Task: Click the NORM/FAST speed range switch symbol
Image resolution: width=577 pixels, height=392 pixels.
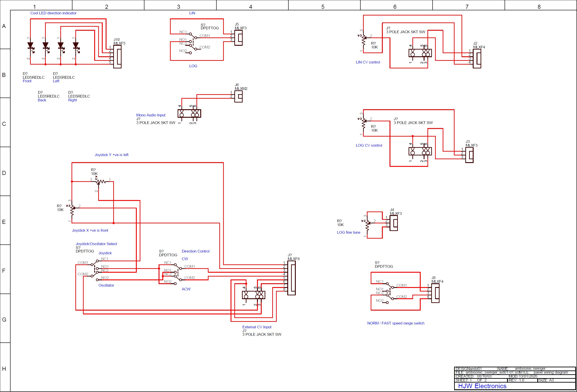Action: point(390,291)
